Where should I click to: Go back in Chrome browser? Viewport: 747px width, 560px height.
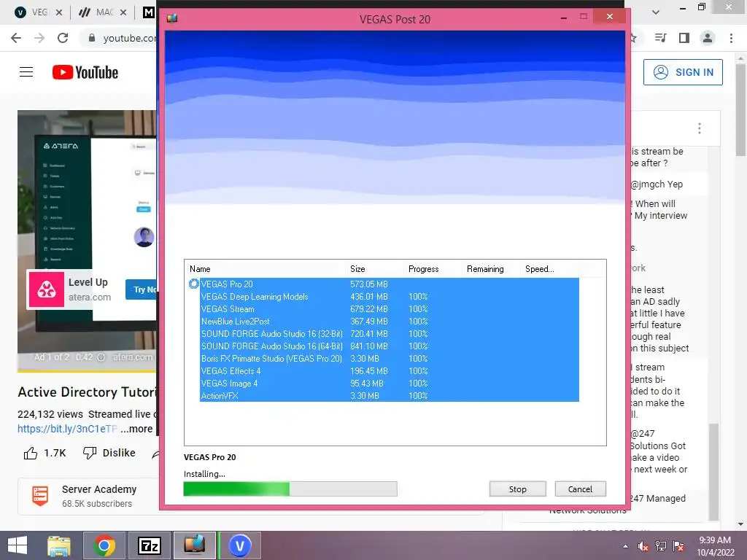[x=16, y=38]
